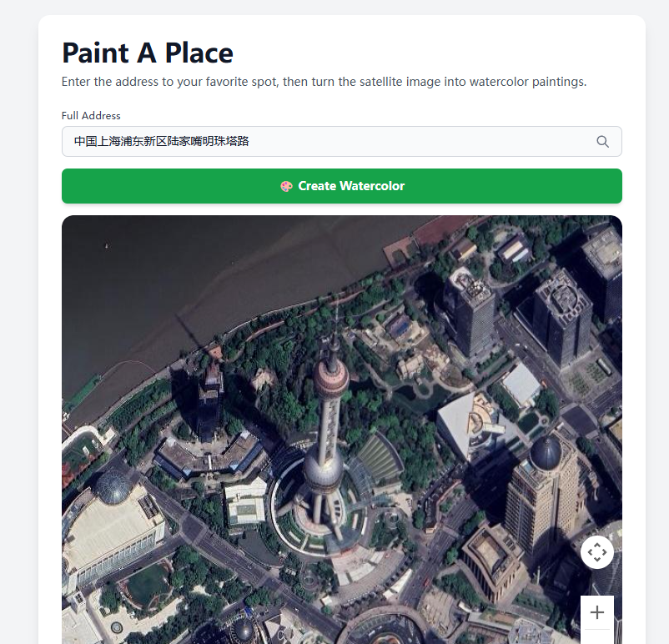Click the blue dome atop right-side tower

pyautogui.click(x=545, y=453)
